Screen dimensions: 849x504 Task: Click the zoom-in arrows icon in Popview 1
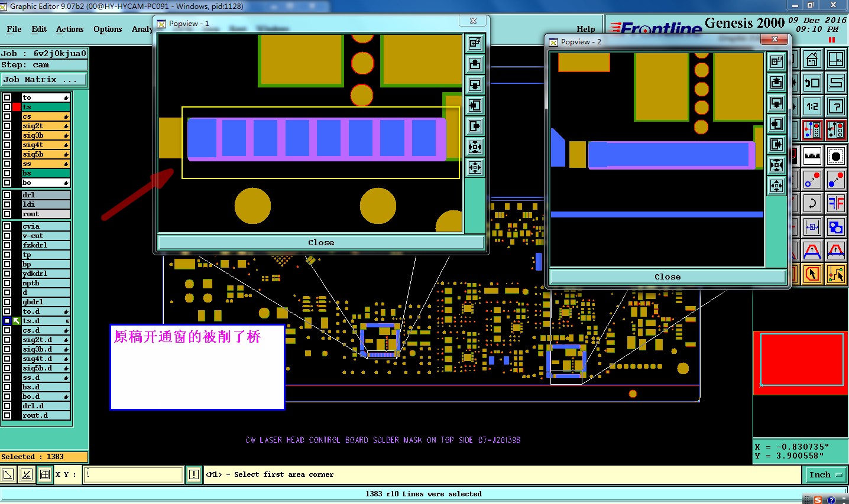pyautogui.click(x=475, y=147)
